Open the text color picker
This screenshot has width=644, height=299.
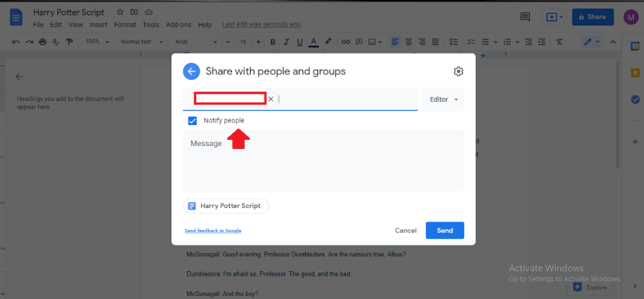(x=313, y=42)
